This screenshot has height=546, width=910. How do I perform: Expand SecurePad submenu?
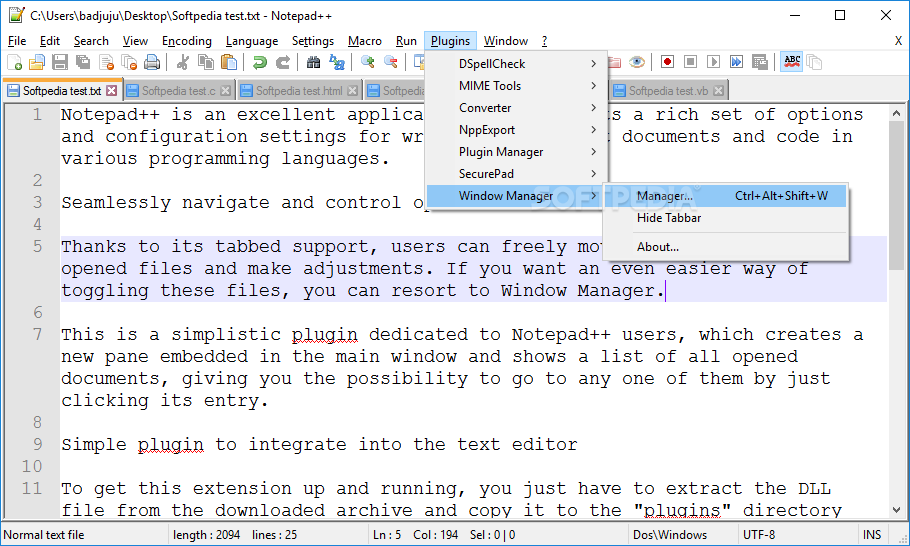pos(517,174)
